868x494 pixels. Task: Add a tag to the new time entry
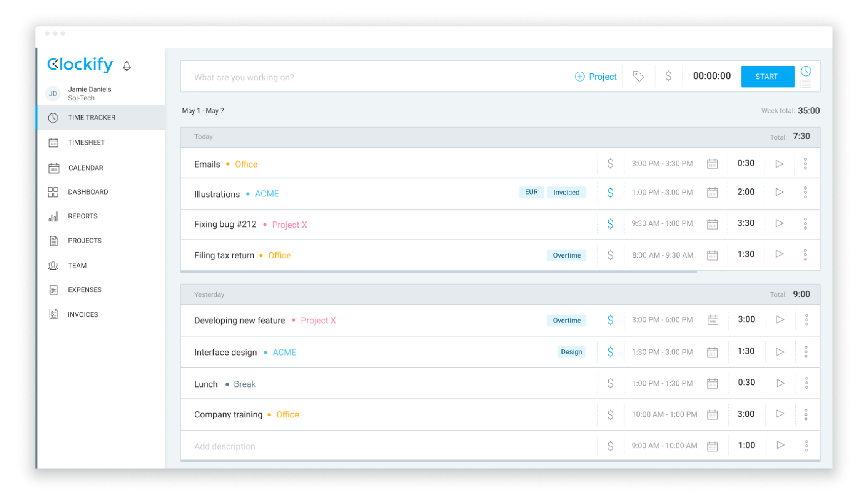(638, 76)
